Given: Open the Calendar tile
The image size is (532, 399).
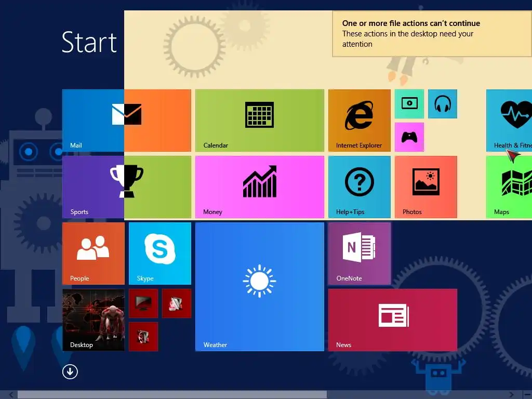Looking at the screenshot, I should click(260, 121).
